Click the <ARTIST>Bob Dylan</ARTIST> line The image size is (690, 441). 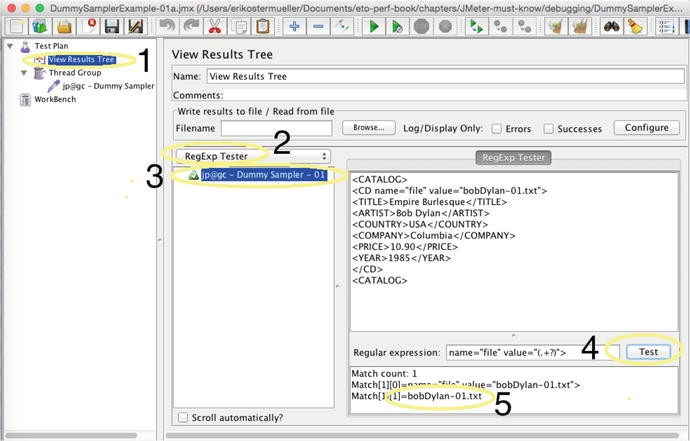(x=421, y=213)
